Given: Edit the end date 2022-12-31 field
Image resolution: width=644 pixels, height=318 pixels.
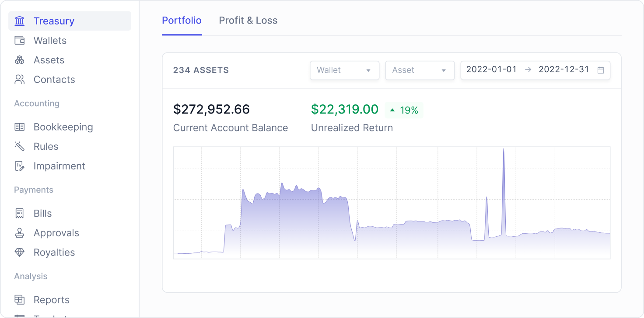Looking at the screenshot, I should tap(564, 69).
